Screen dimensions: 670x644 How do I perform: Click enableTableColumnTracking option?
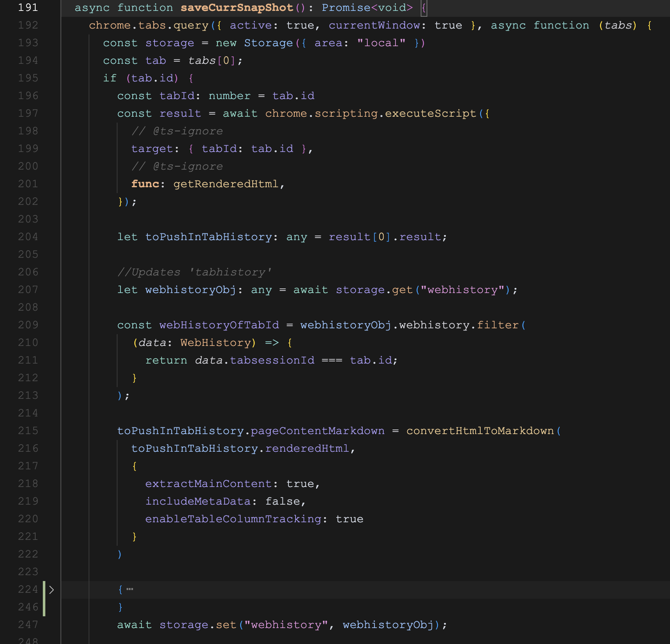[233, 519]
